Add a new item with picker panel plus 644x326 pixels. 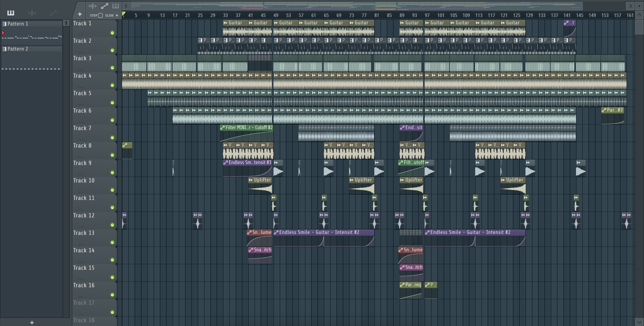coord(32,322)
